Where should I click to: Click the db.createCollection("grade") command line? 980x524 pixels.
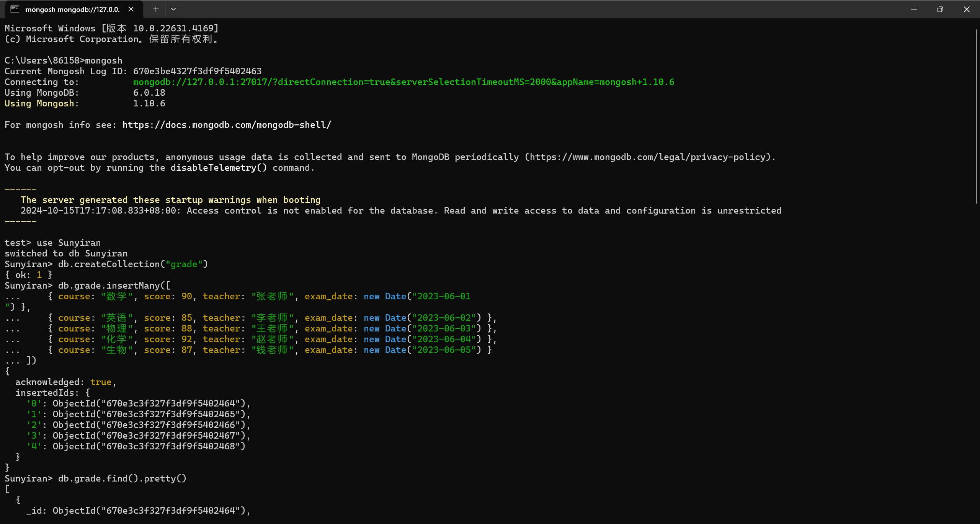(132, 264)
